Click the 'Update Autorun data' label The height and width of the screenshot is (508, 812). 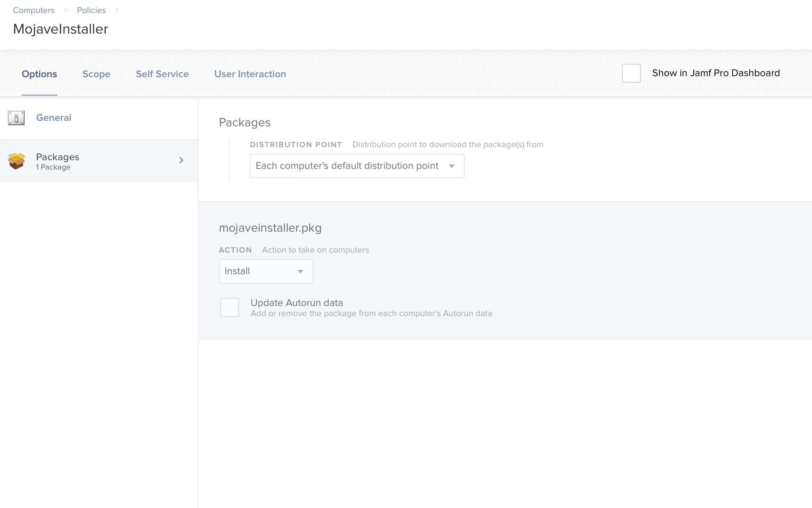pos(297,303)
